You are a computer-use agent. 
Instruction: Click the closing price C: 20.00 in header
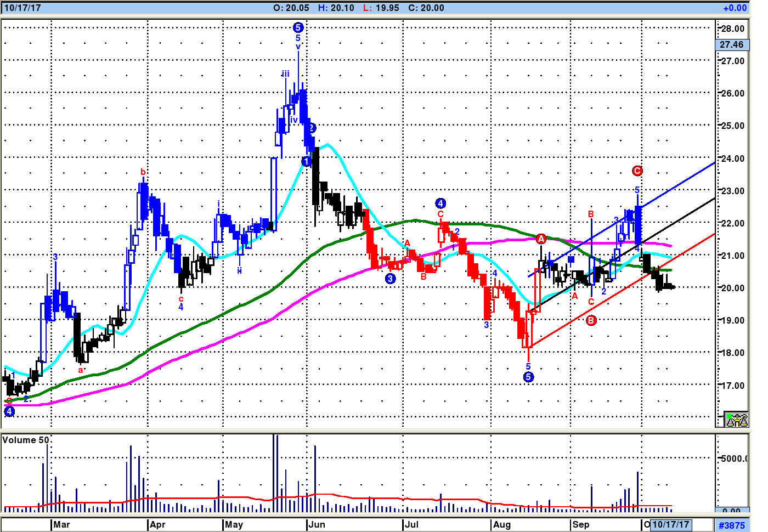[x=427, y=8]
